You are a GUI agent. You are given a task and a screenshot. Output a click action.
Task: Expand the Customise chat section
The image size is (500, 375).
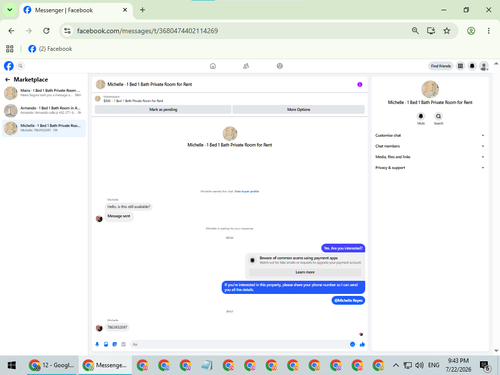tap(430, 135)
